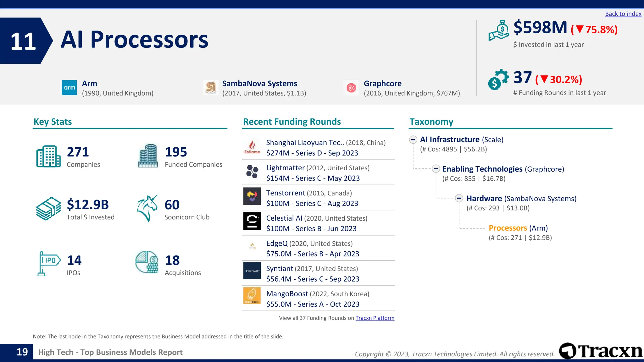Click the Lightmatter hexagon logo
Image resolution: width=644 pixels, height=362 pixels.
(x=252, y=172)
